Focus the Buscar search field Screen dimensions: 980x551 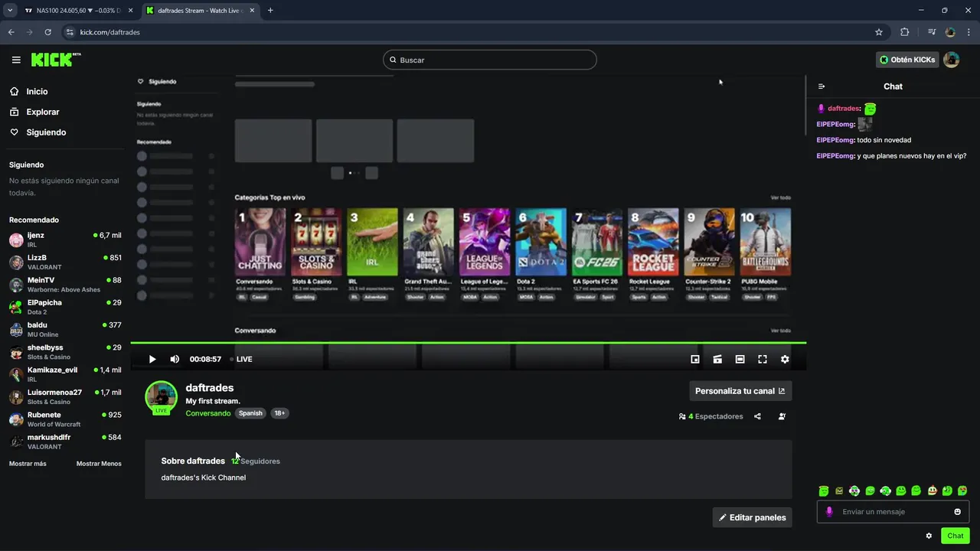pos(490,60)
